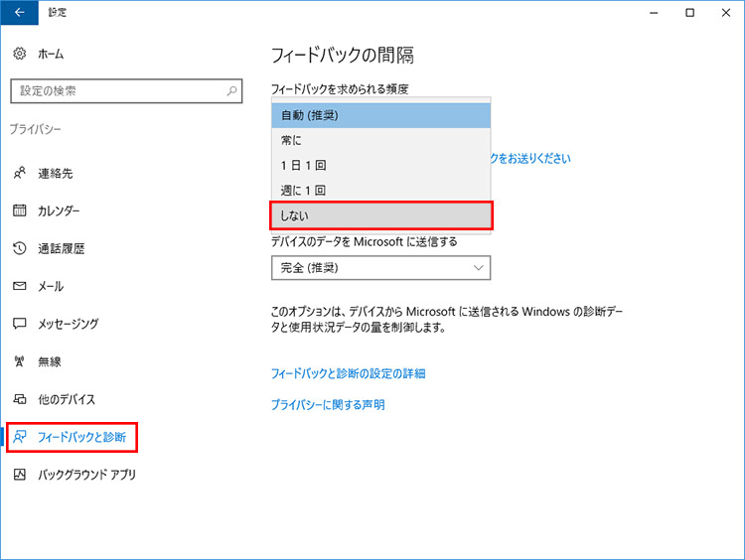This screenshot has height=560, width=745.
Task: Click the フィードバックの間隔 heading
Action: tap(342, 55)
